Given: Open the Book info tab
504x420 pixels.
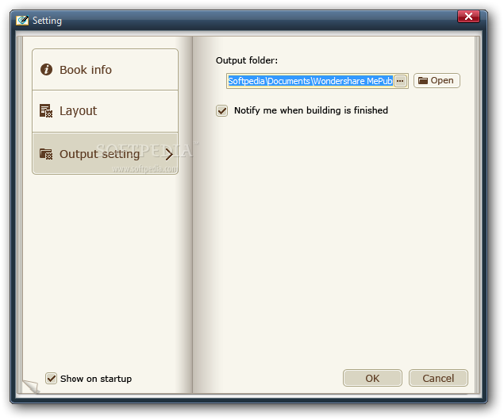Looking at the screenshot, I should pos(105,69).
